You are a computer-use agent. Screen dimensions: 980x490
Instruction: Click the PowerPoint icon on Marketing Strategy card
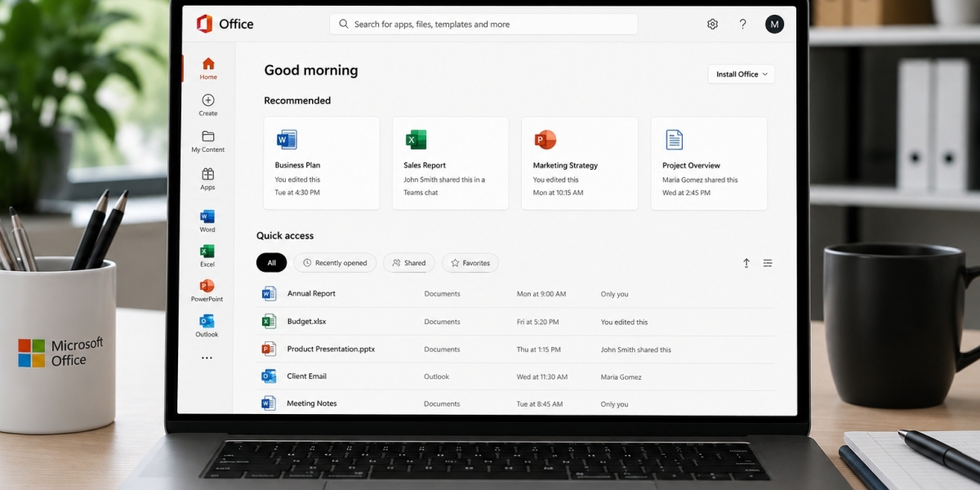click(x=545, y=140)
